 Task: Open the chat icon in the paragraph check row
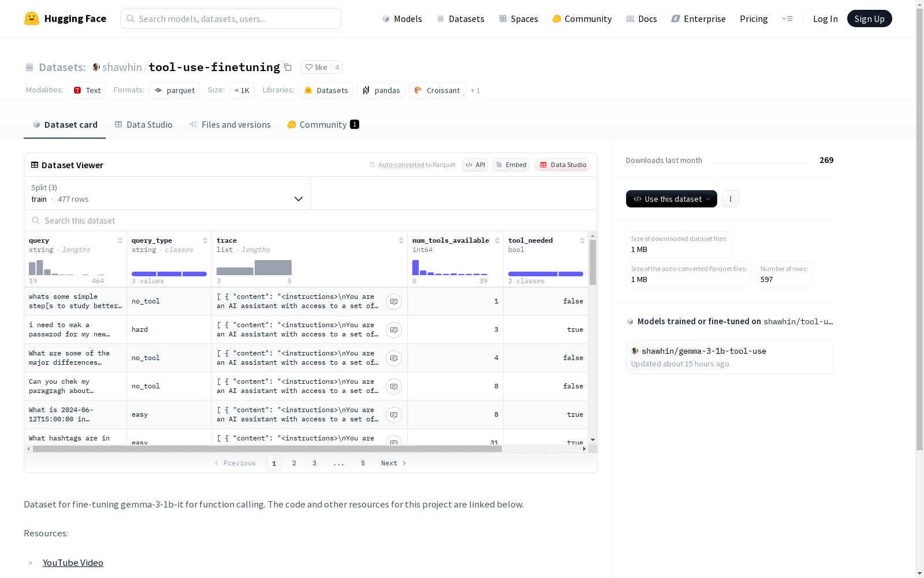pos(394,387)
